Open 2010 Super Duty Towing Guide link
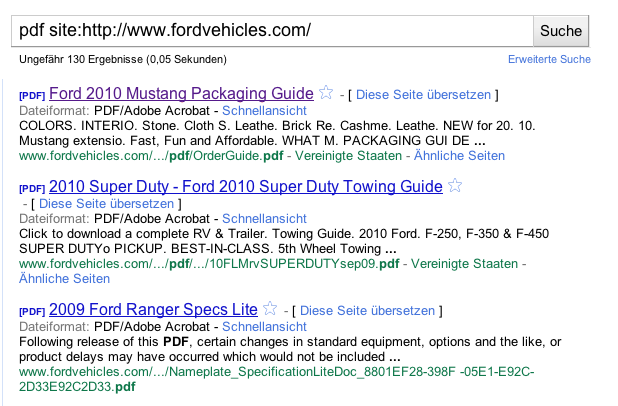 246,186
